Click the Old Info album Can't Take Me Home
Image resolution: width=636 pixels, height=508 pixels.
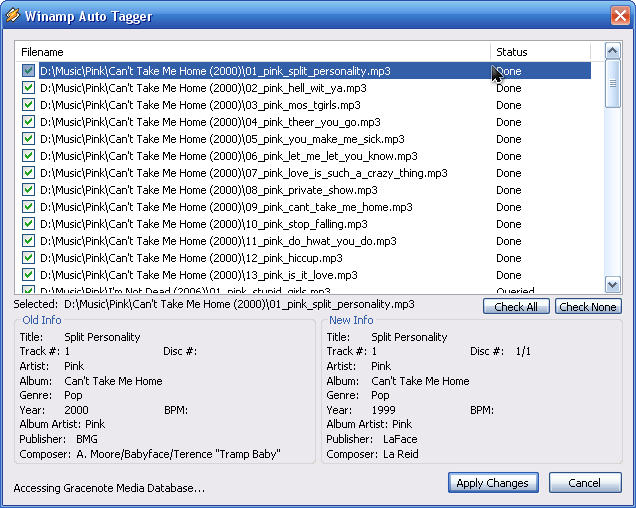113,381
